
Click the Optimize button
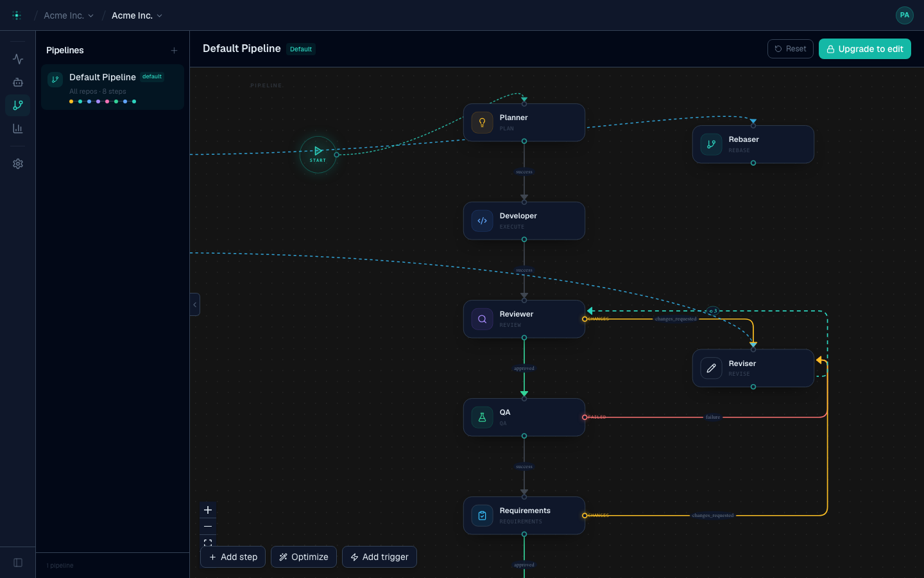(304, 557)
